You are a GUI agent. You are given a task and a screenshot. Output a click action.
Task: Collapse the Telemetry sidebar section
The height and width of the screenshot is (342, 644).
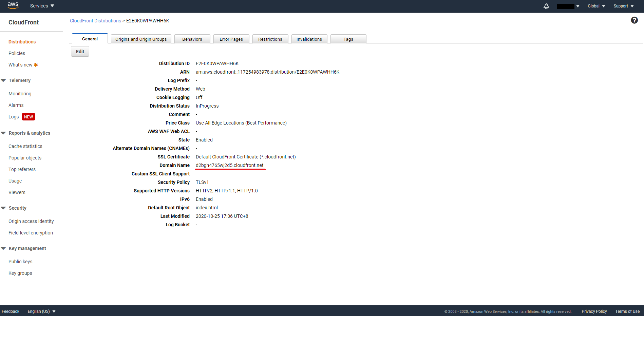coord(3,80)
